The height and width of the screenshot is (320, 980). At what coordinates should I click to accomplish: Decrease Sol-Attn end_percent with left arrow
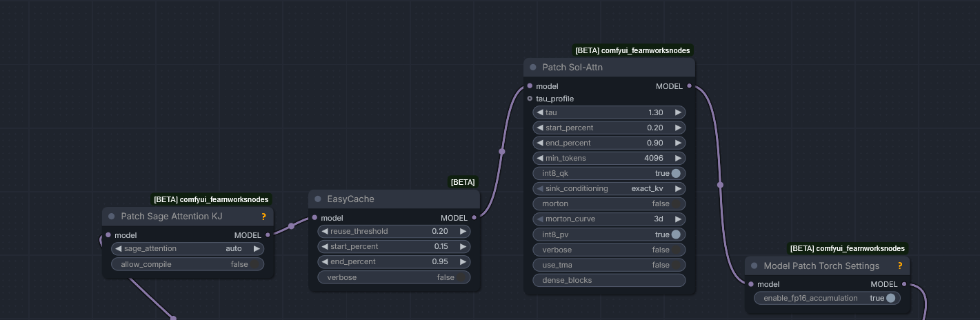coord(541,143)
